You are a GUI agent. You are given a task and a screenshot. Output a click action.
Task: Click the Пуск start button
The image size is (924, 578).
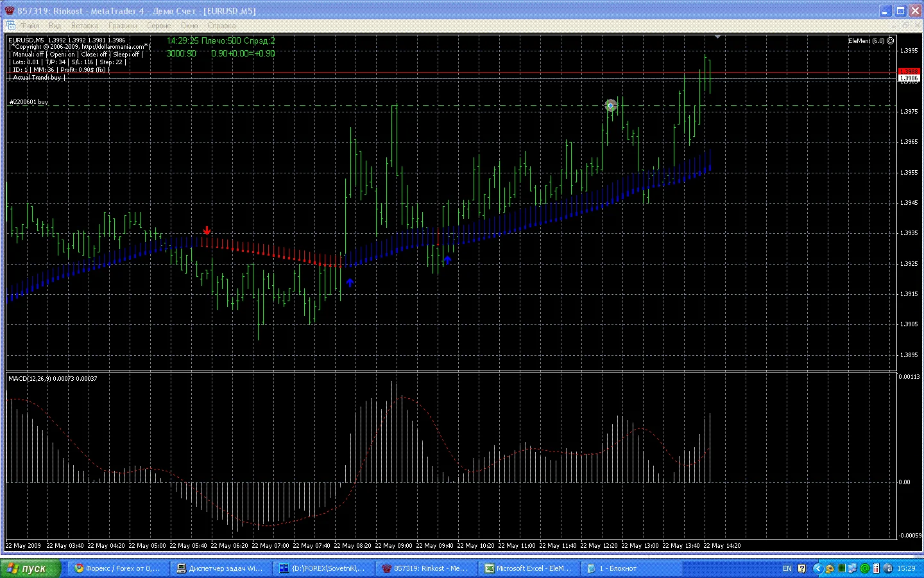(31, 568)
